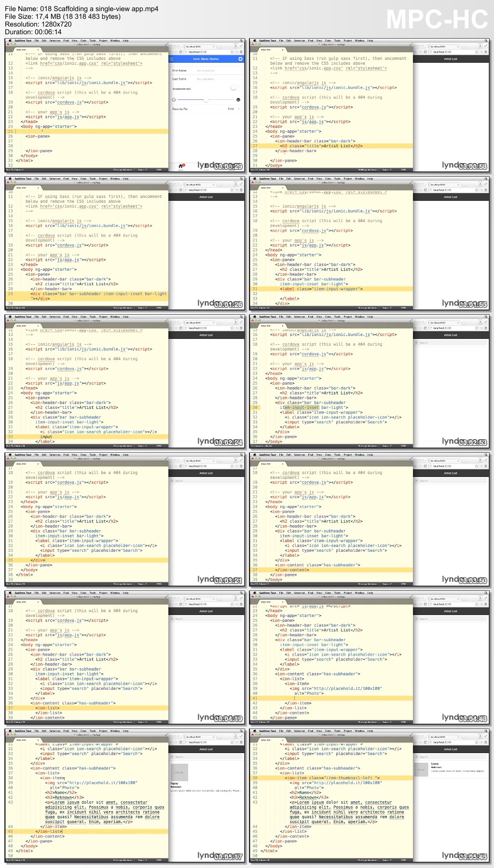Click the slider knob in the 00:00:29 frame
The height and width of the screenshot is (868, 494).
pos(206,100)
